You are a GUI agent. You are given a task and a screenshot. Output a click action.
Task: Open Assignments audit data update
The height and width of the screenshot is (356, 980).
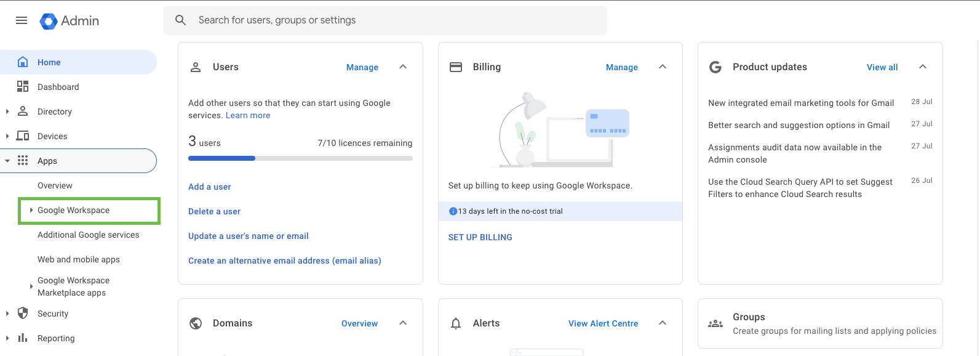coord(795,153)
